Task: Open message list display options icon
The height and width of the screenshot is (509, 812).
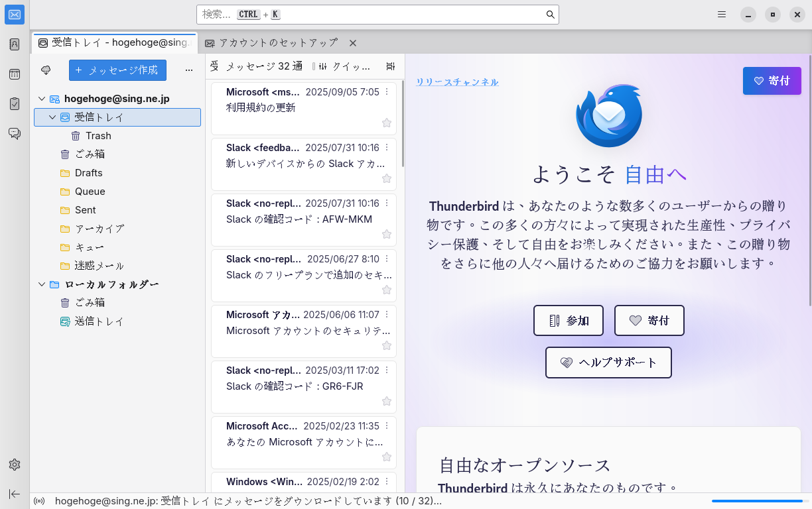Action: tap(390, 66)
